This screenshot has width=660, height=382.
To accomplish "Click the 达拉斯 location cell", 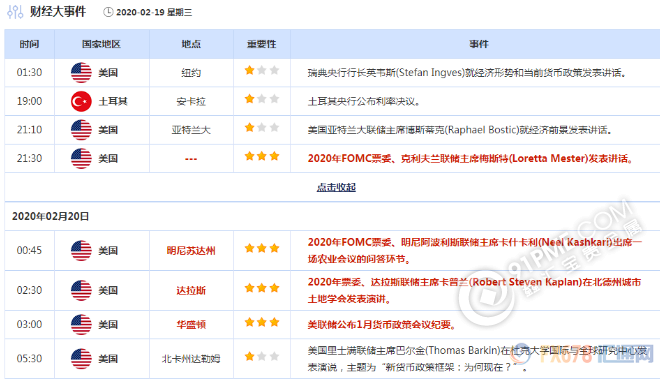I will pyautogui.click(x=191, y=291).
